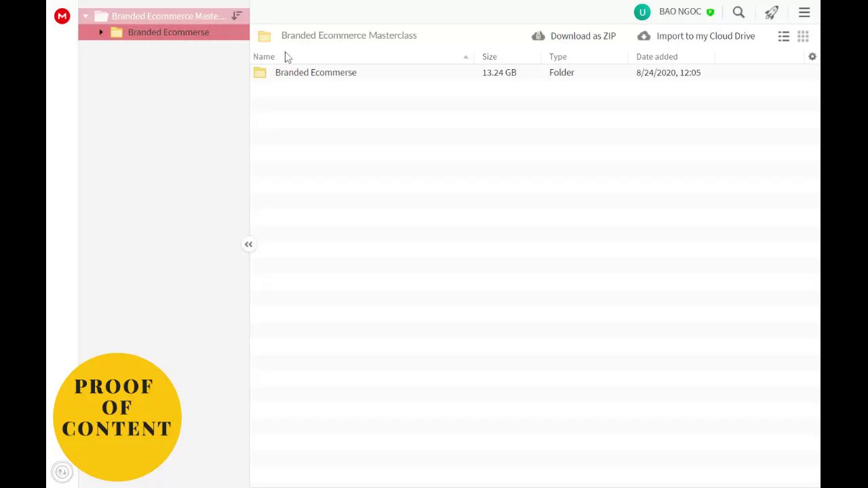The image size is (868, 488).
Task: Open the hamburger menu icon
Action: (804, 12)
